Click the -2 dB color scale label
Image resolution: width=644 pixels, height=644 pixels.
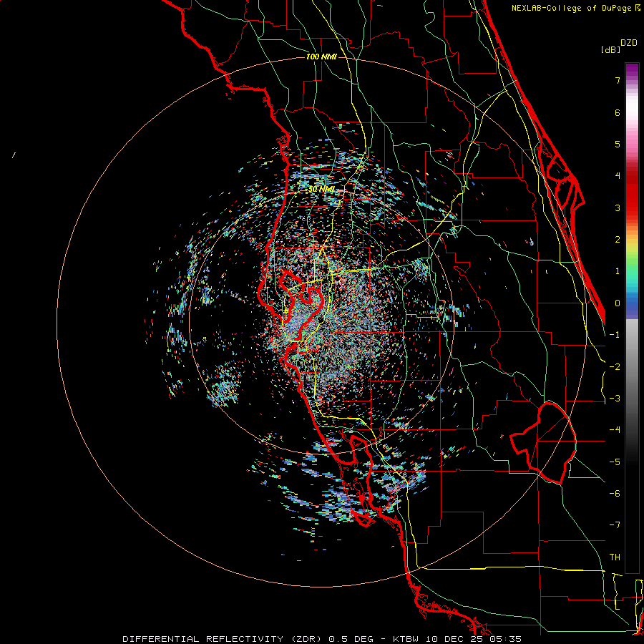615,367
